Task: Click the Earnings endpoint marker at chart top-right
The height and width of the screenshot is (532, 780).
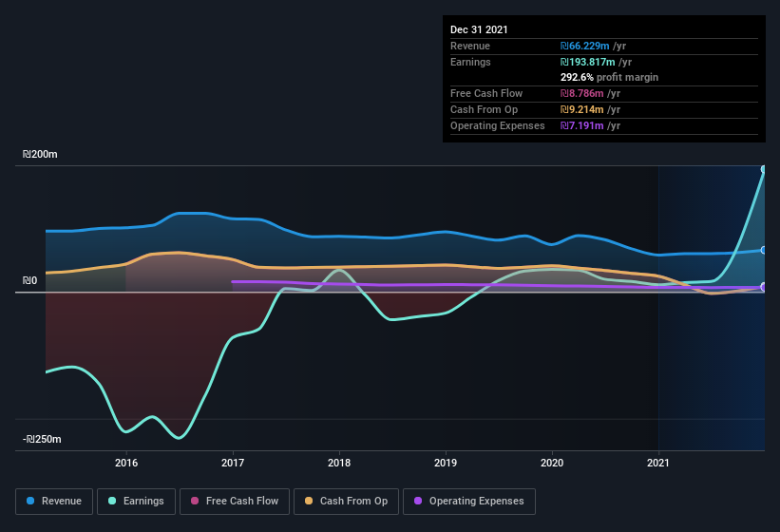Action: point(764,169)
